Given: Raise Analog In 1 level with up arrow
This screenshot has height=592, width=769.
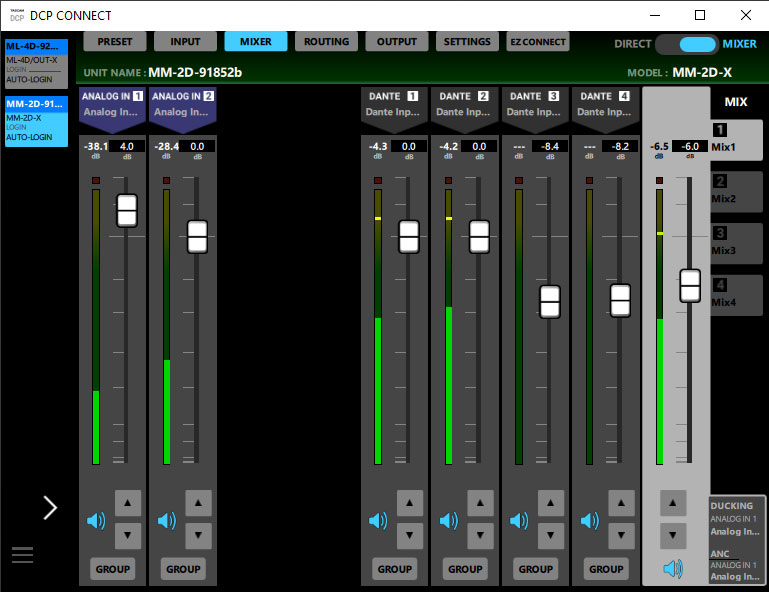Looking at the screenshot, I should point(128,503).
